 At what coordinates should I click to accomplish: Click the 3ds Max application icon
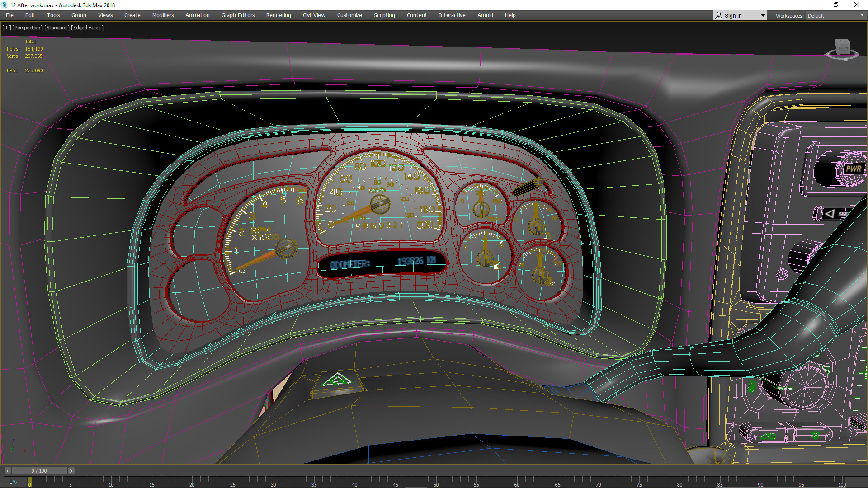(5, 5)
